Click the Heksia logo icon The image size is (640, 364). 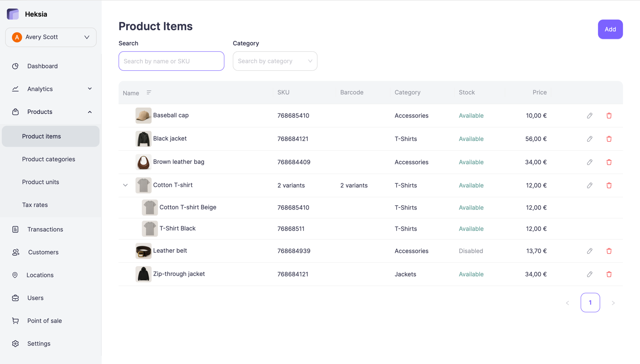point(13,14)
